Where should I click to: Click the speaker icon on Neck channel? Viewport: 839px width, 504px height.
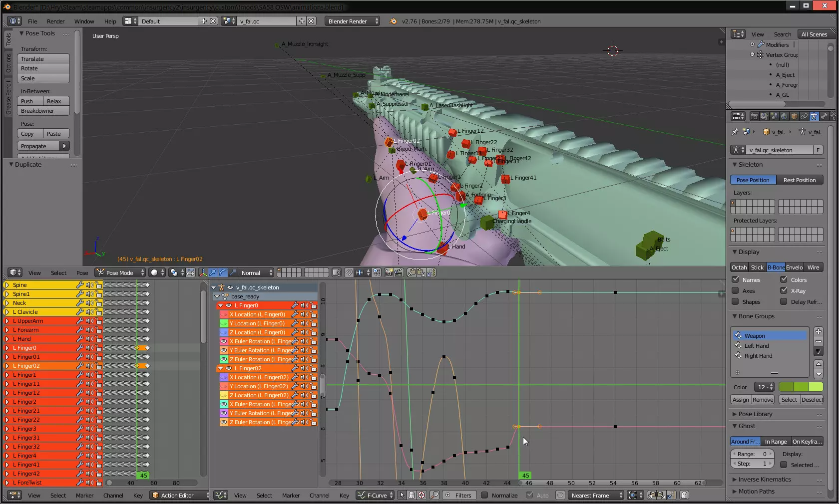pos(89,303)
